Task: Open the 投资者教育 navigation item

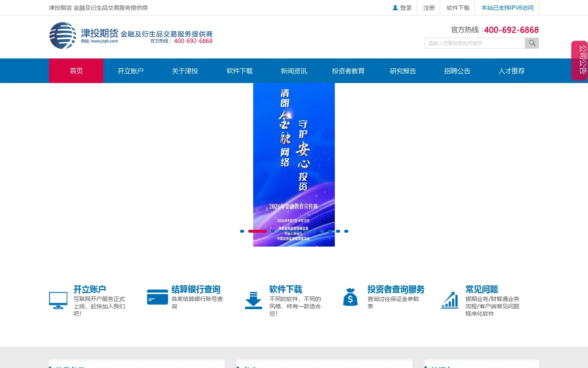Action: tap(348, 71)
